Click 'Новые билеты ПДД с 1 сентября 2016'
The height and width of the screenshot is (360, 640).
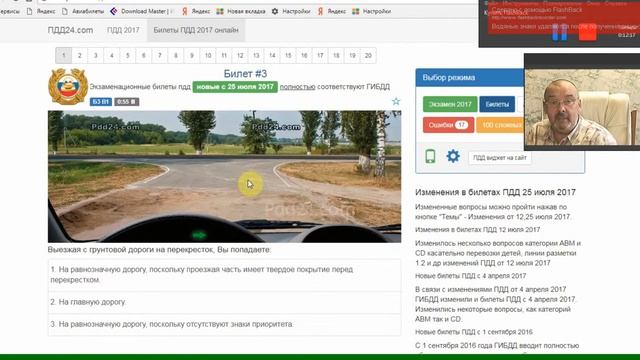pyautogui.click(x=473, y=332)
